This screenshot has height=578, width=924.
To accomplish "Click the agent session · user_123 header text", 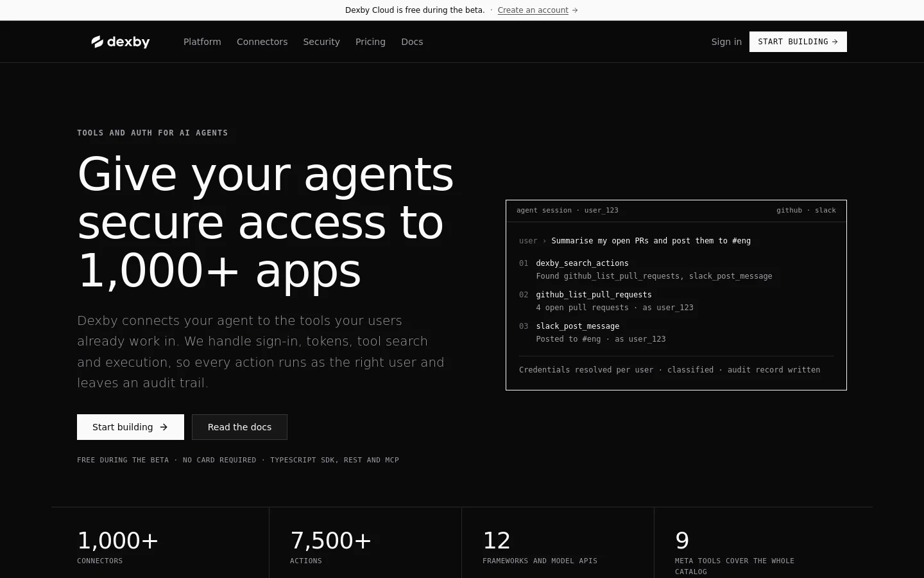I will [x=567, y=211].
